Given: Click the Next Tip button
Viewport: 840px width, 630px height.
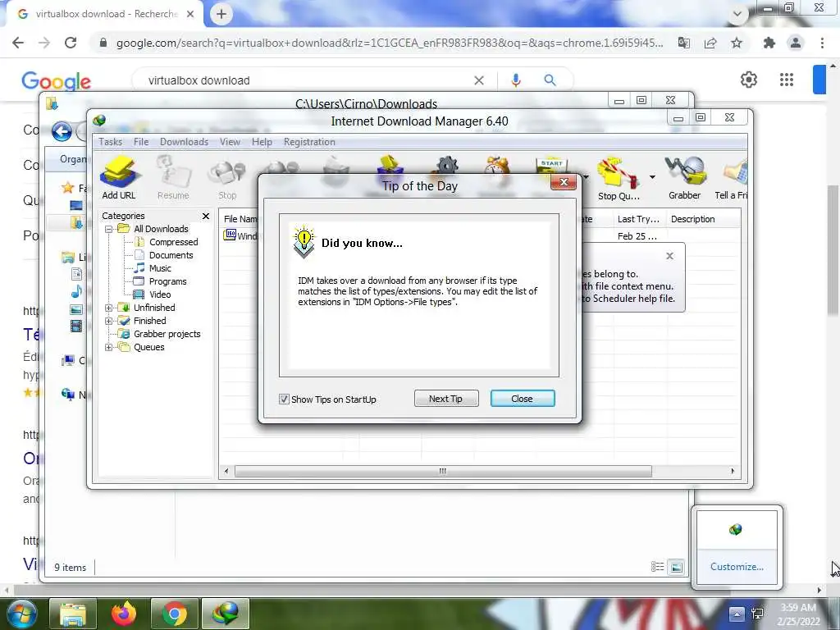Looking at the screenshot, I should point(445,399).
